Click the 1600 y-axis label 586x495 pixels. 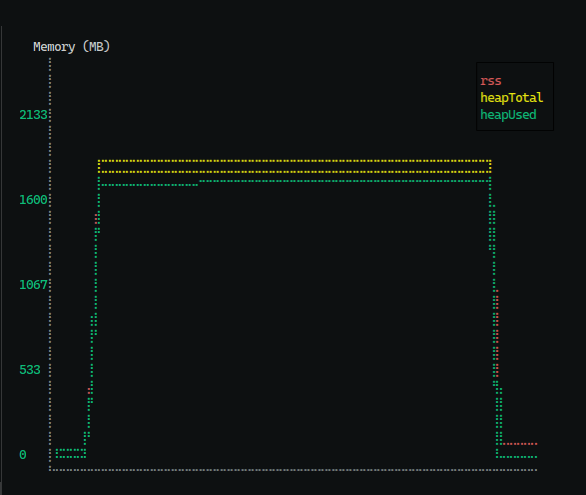[33, 200]
